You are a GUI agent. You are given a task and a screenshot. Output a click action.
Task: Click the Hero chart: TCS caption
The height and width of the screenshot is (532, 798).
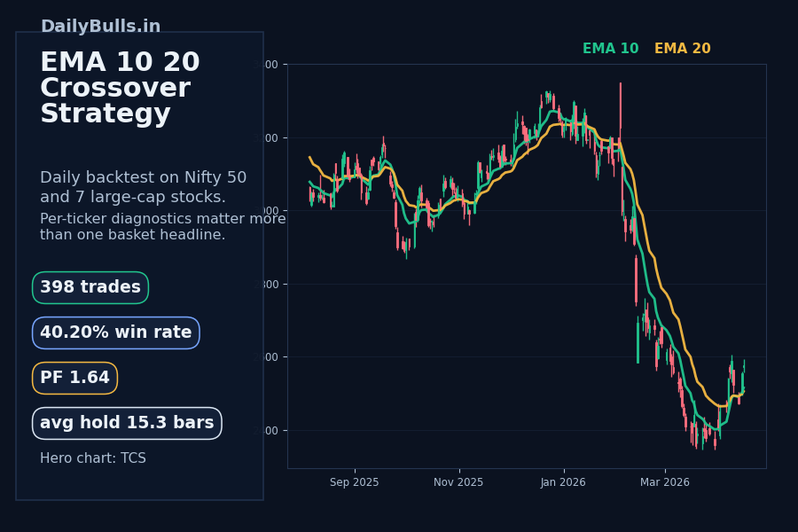[x=93, y=458]
